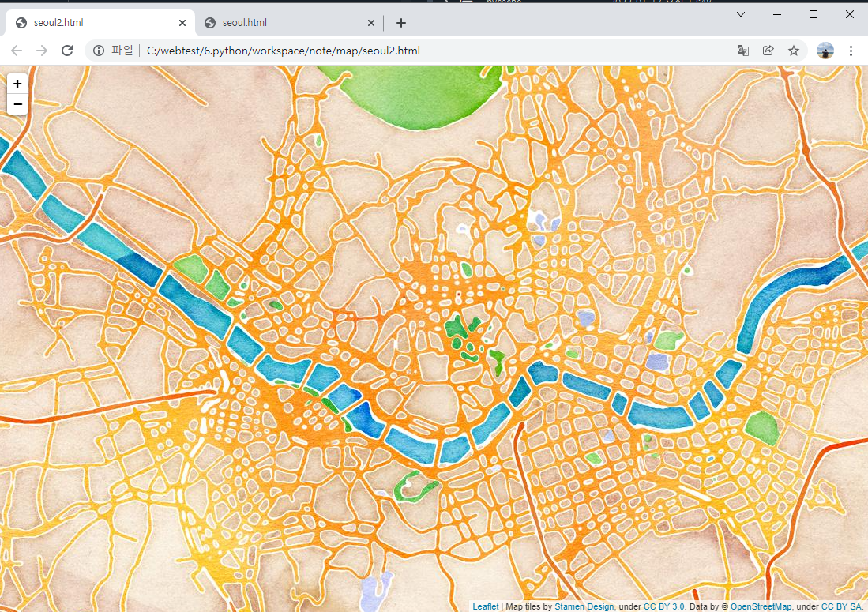Share this page using the share icon
The image size is (868, 612).
(x=768, y=51)
